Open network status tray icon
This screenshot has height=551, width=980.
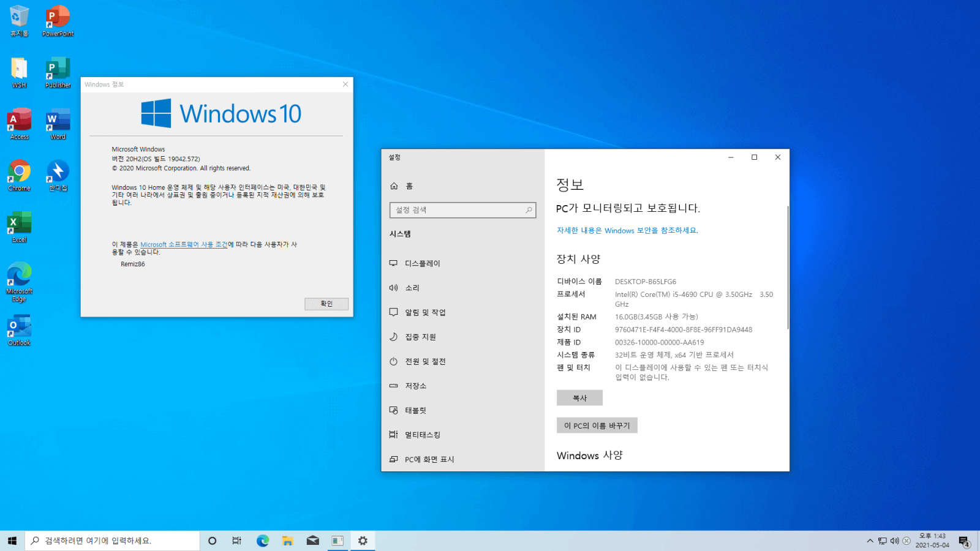(x=883, y=541)
